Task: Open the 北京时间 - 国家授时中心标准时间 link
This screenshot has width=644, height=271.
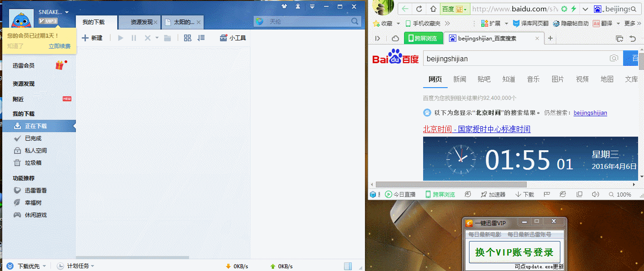Action: [x=477, y=129]
